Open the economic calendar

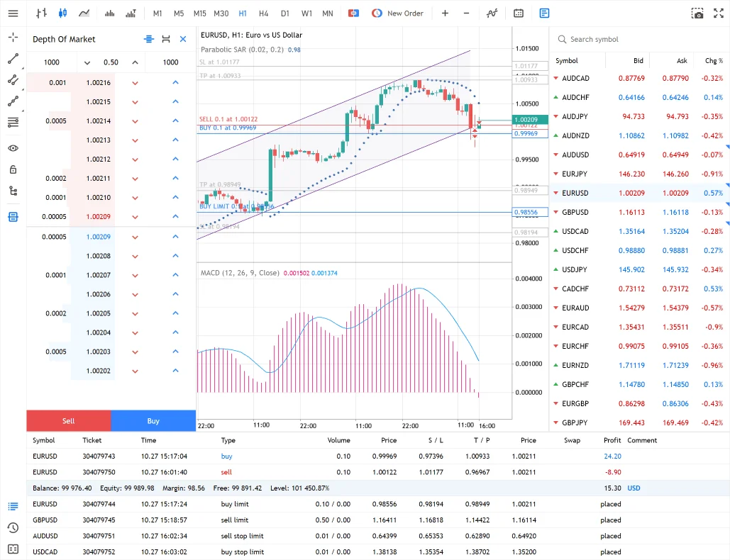click(x=518, y=13)
